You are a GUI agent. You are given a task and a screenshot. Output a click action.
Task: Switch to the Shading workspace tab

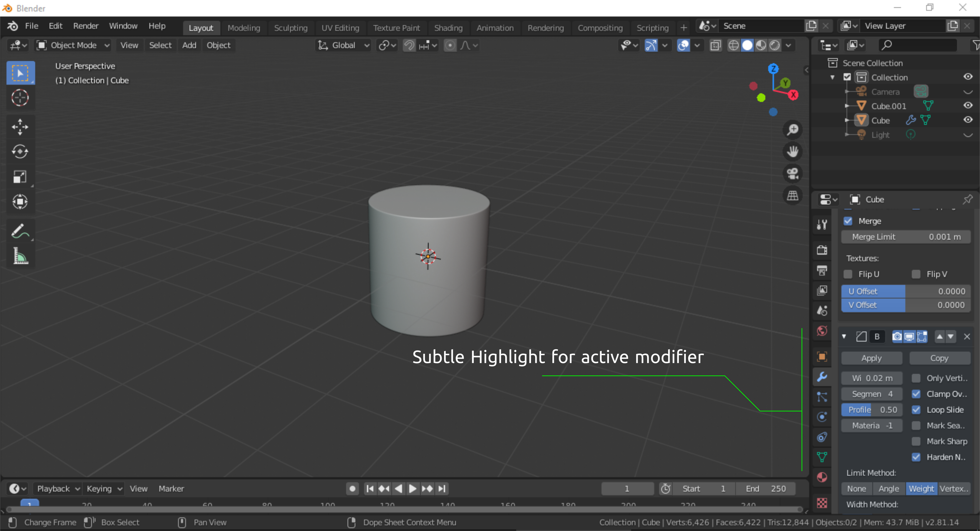tap(448, 28)
